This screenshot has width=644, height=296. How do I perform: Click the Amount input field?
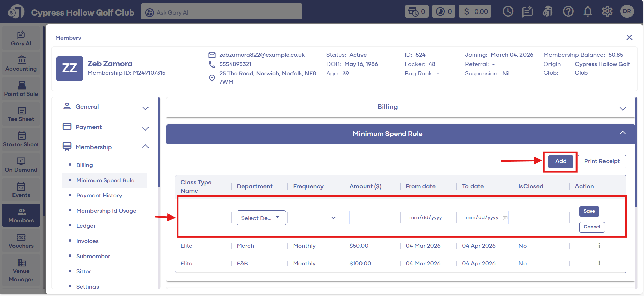(x=375, y=218)
